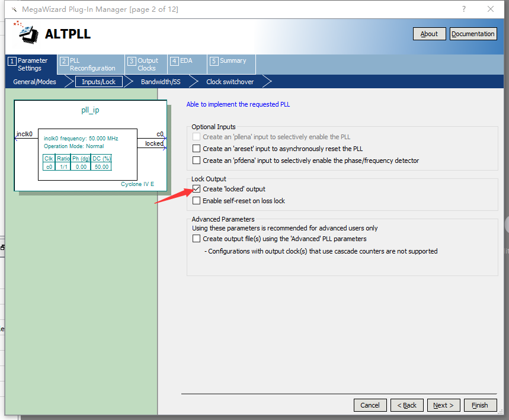Click the 'Cyclone IV E' device label
The width and height of the screenshot is (509, 420).
pos(137,184)
